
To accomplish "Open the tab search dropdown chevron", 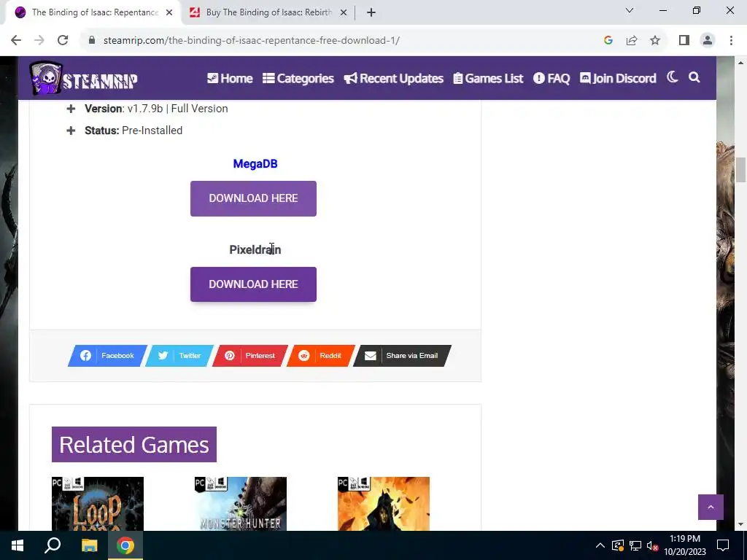I will point(630,10).
